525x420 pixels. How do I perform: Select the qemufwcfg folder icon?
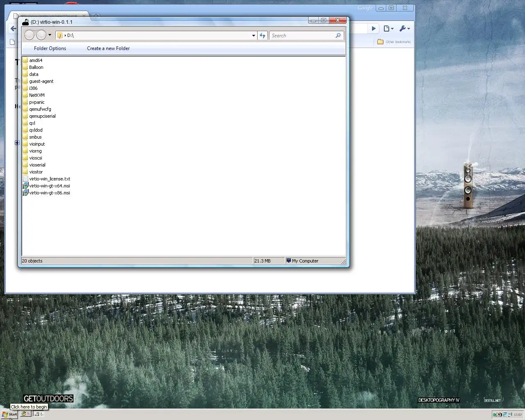(25, 109)
